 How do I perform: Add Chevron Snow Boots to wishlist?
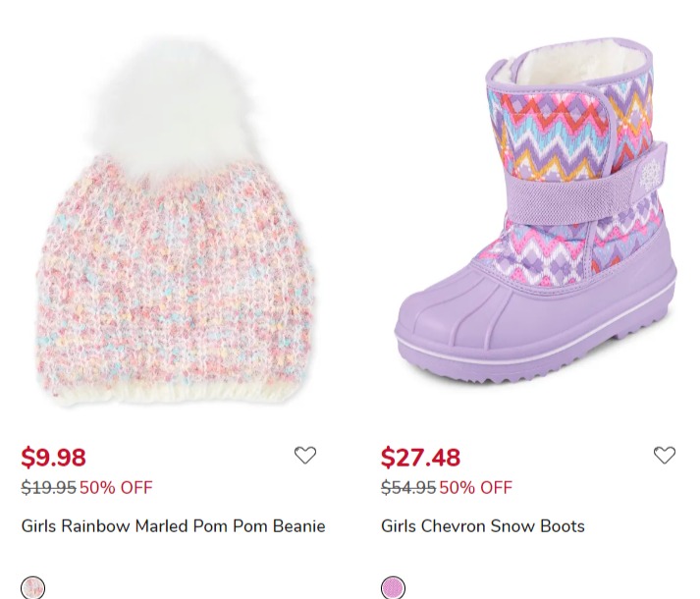click(x=665, y=456)
